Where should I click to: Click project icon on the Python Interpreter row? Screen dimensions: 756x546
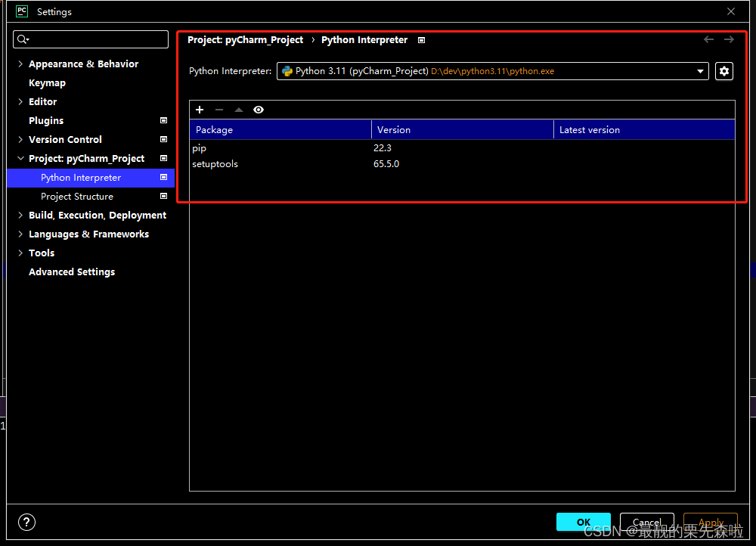163,178
